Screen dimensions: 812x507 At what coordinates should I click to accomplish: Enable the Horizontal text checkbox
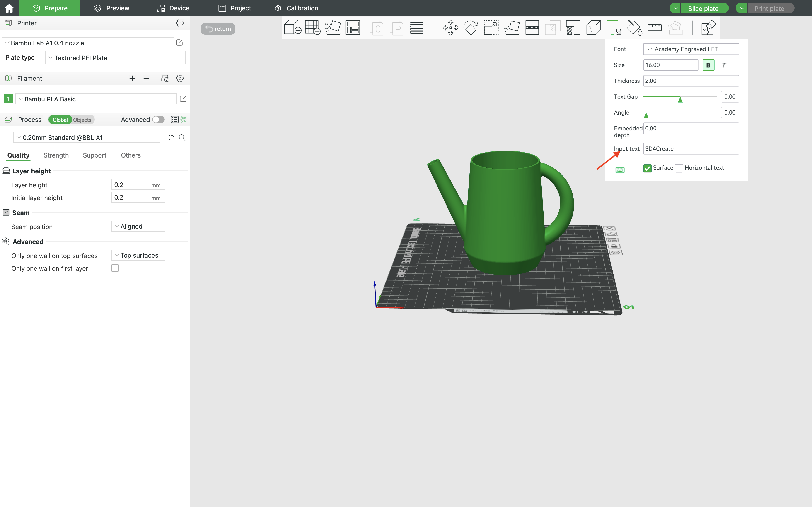pyautogui.click(x=679, y=168)
